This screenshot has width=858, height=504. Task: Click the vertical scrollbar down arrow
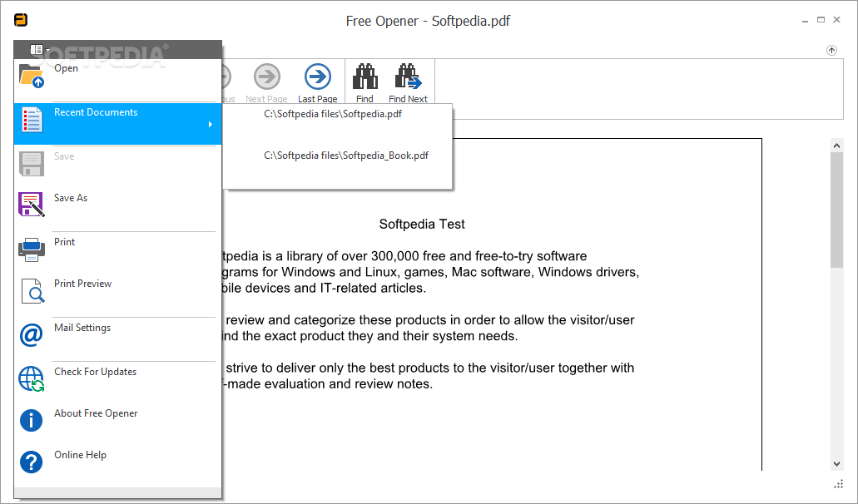(836, 463)
